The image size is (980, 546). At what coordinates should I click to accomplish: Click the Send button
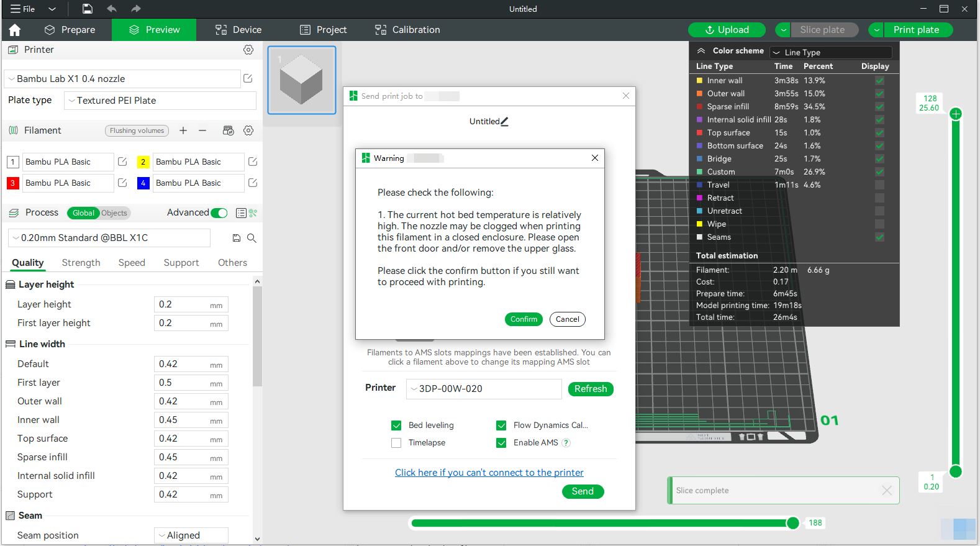coord(583,491)
